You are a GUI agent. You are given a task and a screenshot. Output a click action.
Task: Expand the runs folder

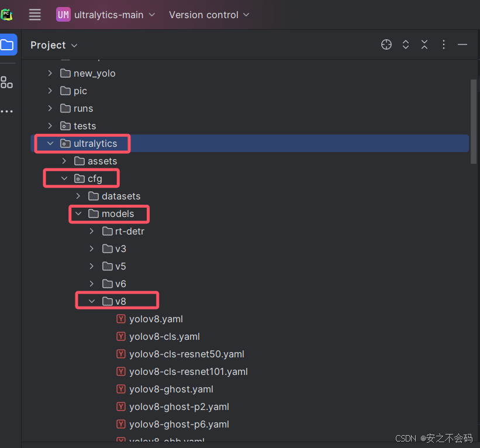pos(50,108)
